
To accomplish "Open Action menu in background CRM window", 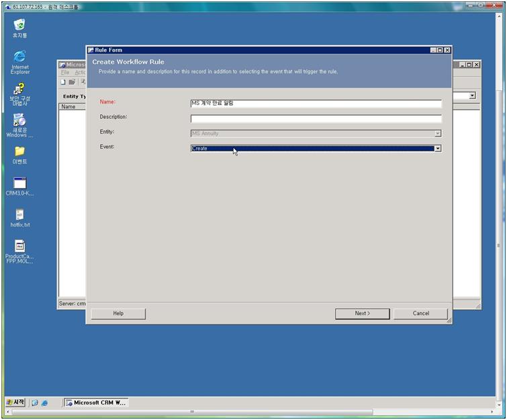I will pos(80,73).
